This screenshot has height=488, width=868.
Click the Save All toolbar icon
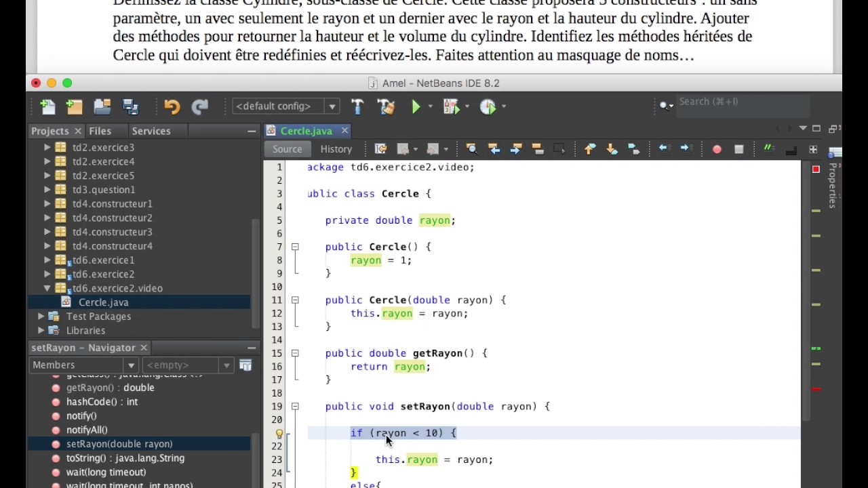[130, 106]
